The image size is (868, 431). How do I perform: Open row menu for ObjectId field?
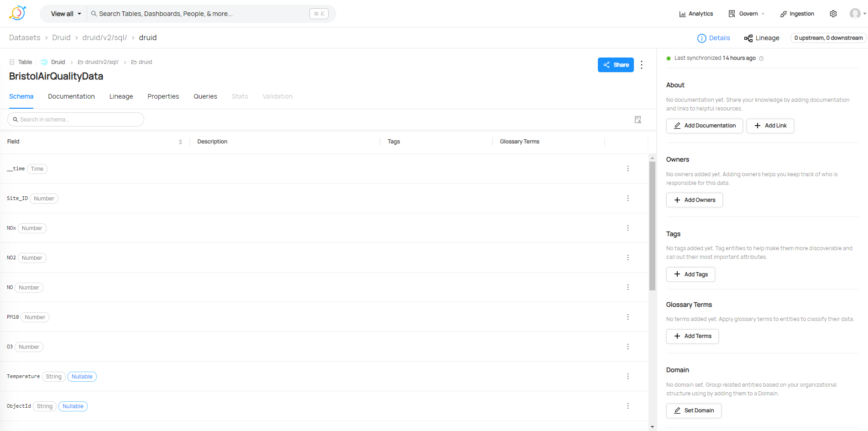pos(628,406)
